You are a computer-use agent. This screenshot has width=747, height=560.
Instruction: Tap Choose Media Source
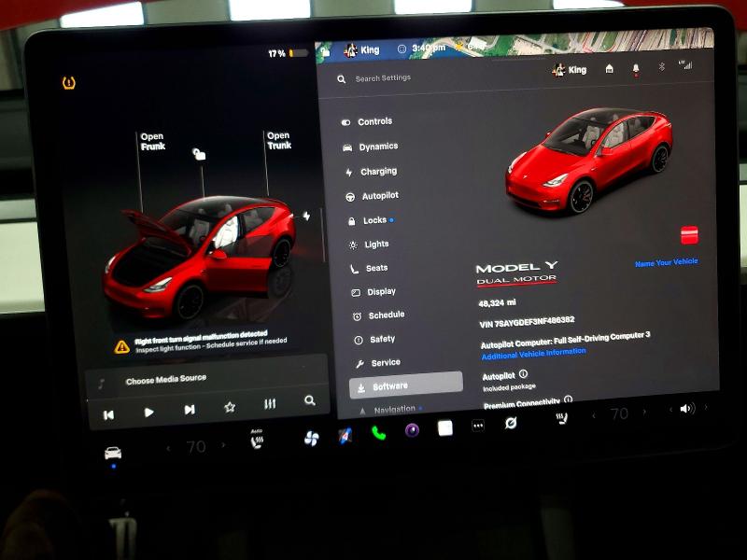click(166, 380)
